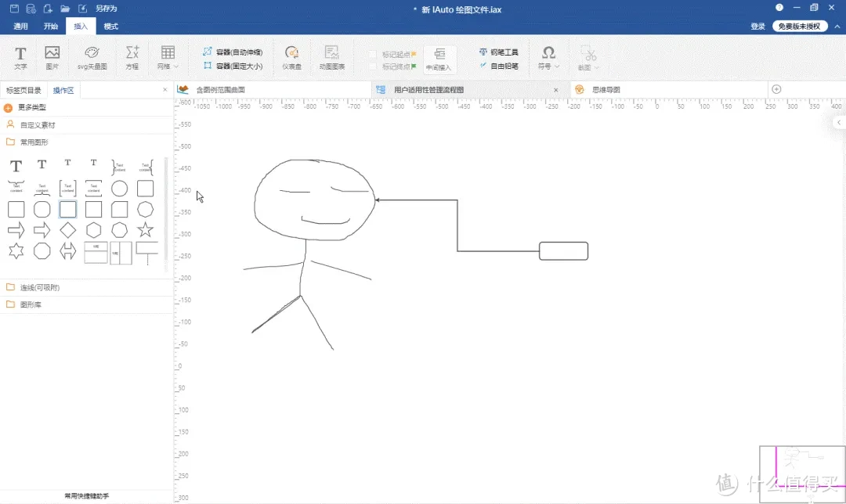Click 更多类型 plus icon
This screenshot has height=504, width=846.
click(x=8, y=108)
